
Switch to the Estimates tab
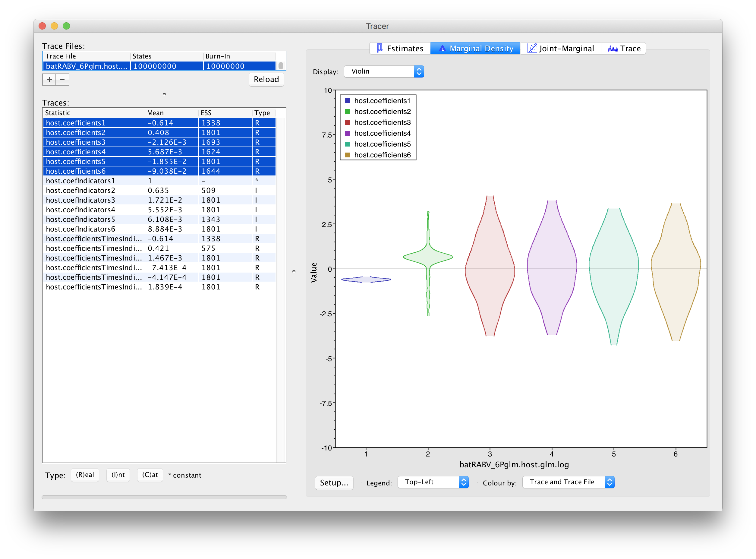click(400, 48)
